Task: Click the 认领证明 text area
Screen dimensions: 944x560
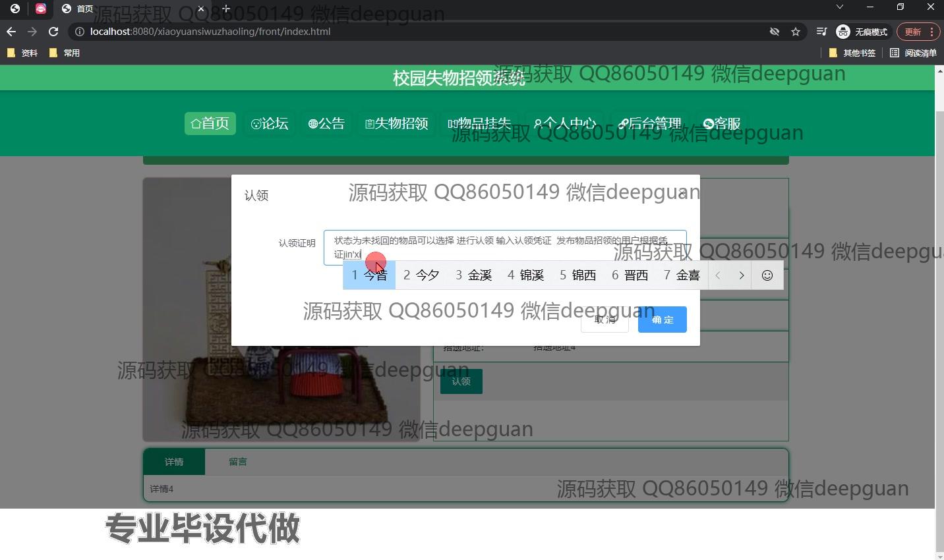Action: click(x=505, y=248)
